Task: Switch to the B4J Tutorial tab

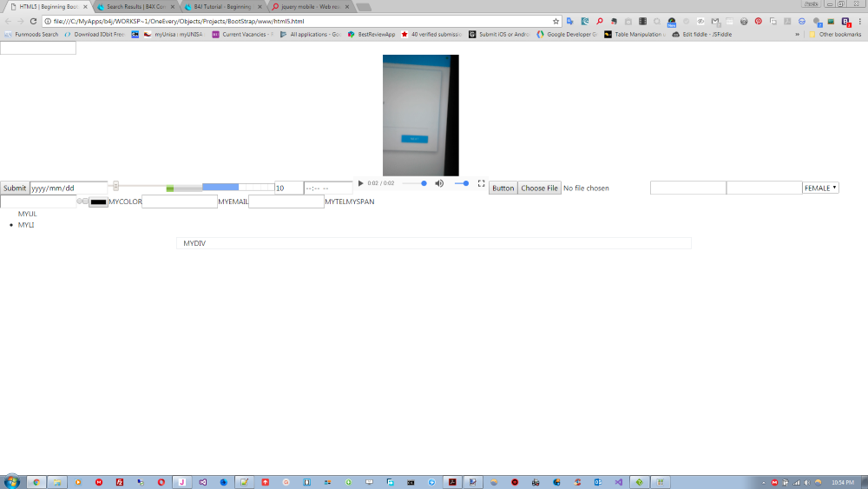Action: (223, 7)
